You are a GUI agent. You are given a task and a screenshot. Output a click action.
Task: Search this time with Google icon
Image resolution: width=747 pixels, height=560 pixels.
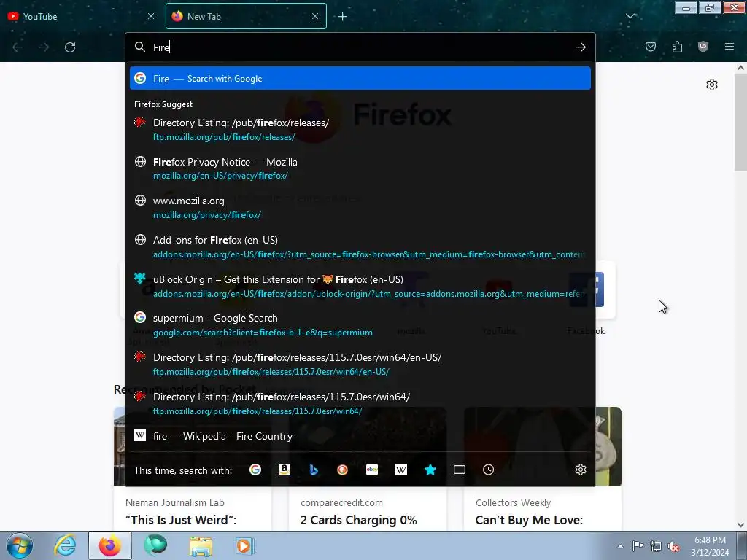(255, 470)
